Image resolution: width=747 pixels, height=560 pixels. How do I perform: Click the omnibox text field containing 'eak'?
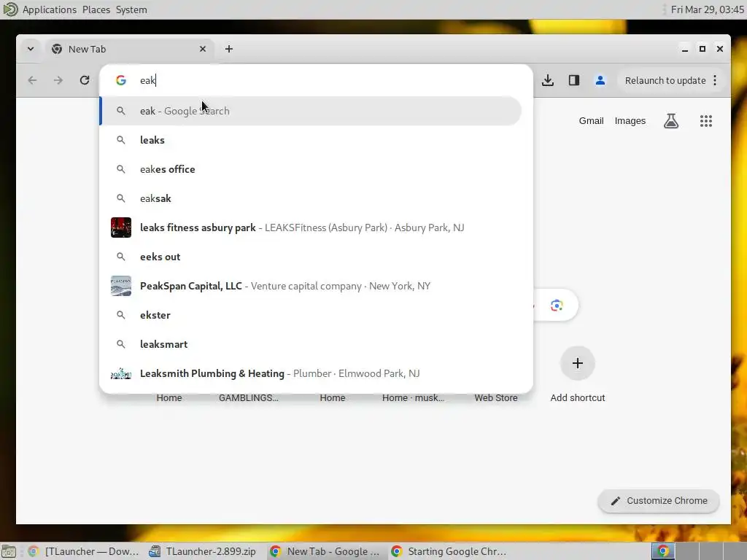click(x=329, y=80)
